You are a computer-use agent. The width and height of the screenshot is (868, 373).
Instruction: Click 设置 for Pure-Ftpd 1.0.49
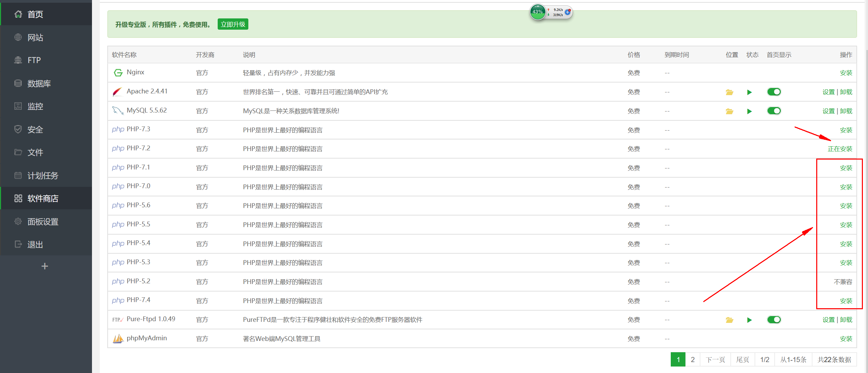[x=828, y=320]
